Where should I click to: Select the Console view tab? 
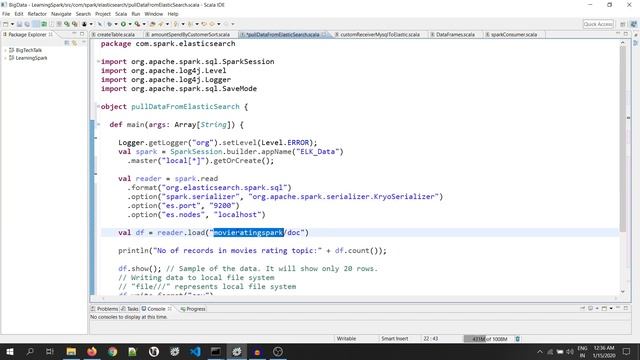click(x=156, y=309)
